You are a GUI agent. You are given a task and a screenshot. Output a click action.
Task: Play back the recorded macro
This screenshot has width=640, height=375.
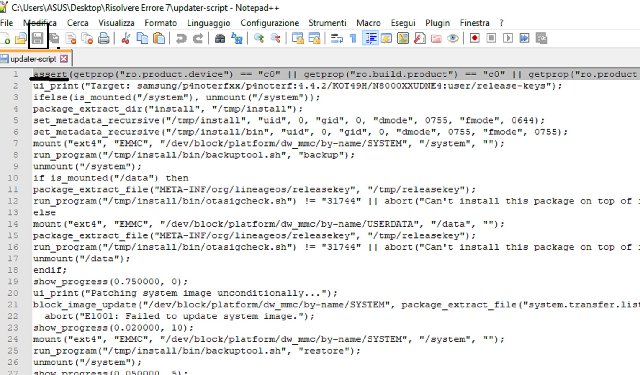508,38
